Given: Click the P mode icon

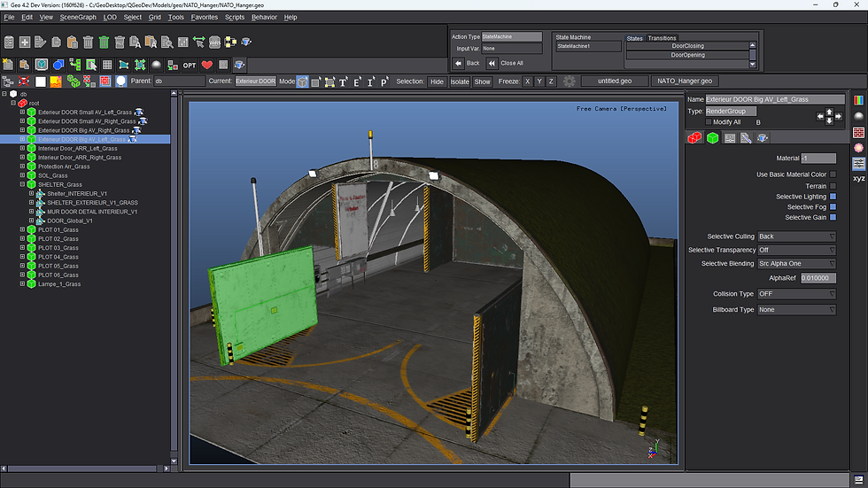Looking at the screenshot, I should click(384, 81).
